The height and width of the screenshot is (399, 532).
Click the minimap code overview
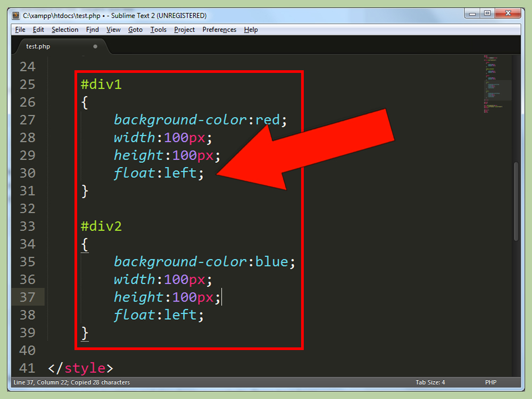pos(497,84)
